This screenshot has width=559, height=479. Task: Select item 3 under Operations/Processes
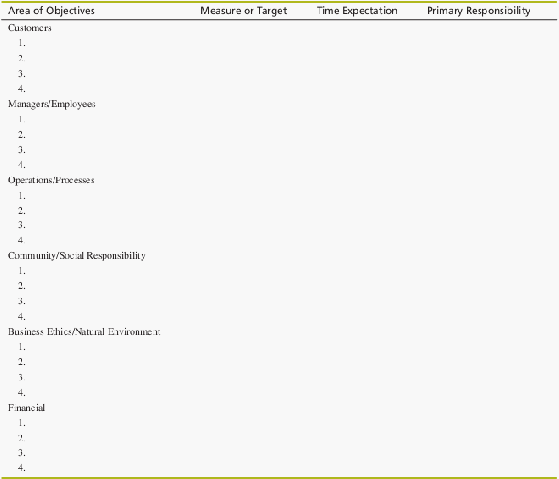(x=22, y=225)
